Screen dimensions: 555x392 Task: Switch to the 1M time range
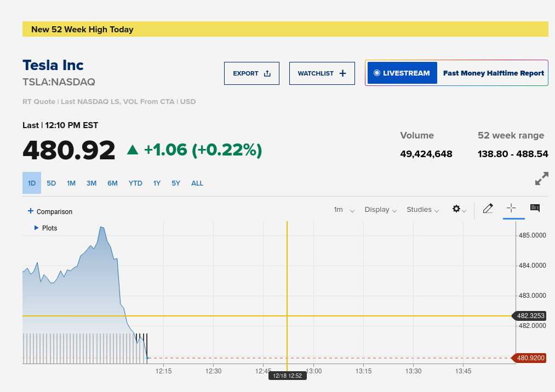pyautogui.click(x=71, y=183)
